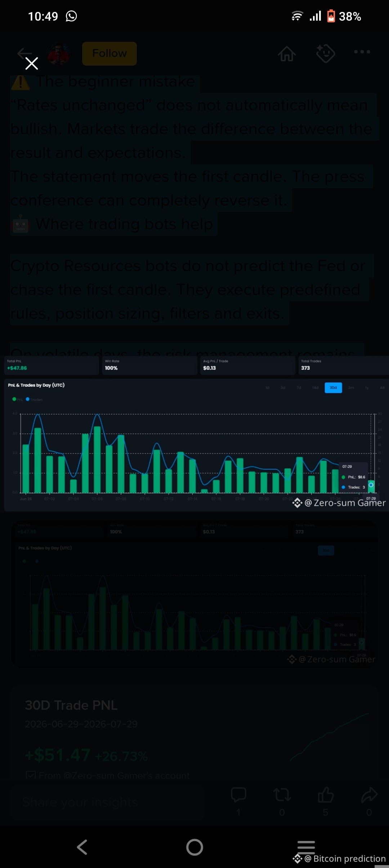
Task: Like the post with thumbs-up icon
Action: click(x=326, y=794)
